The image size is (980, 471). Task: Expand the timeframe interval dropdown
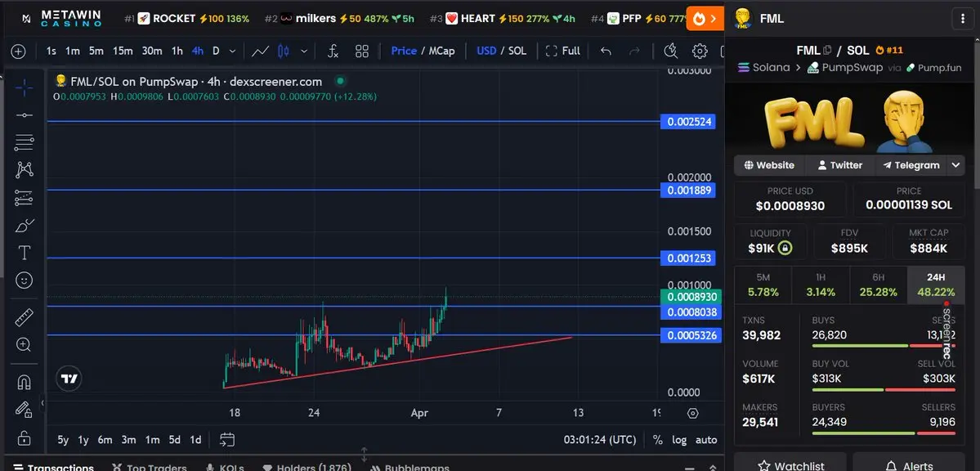pos(232,52)
